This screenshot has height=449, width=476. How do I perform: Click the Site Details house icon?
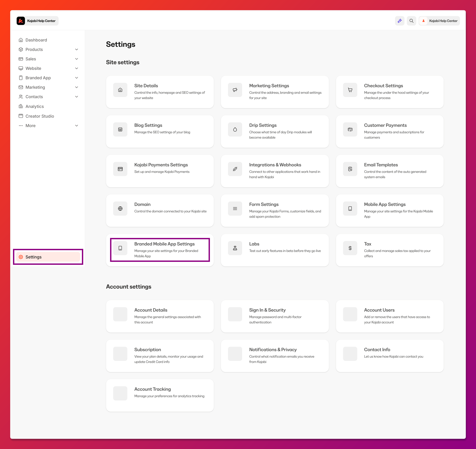pyautogui.click(x=120, y=90)
